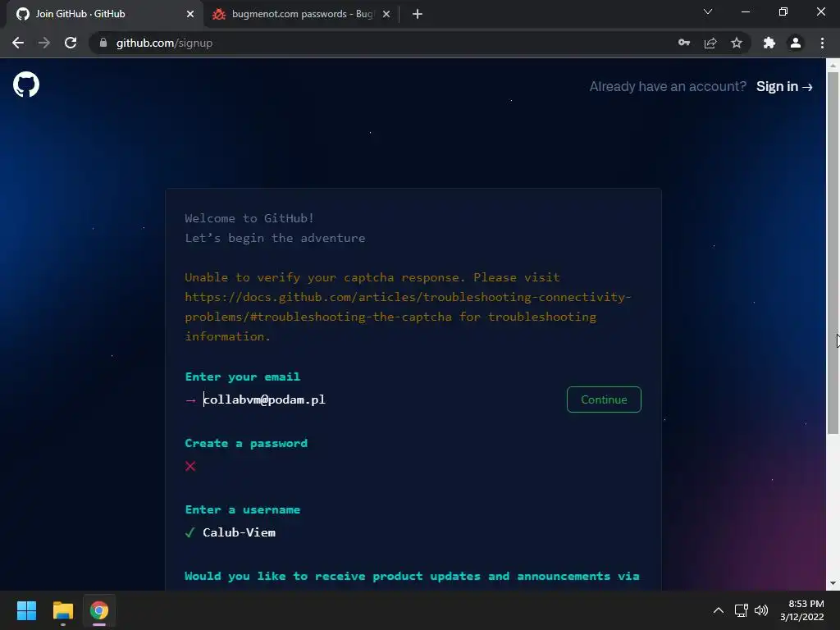Click Sign in link
The height and width of the screenshot is (630, 840).
784,86
